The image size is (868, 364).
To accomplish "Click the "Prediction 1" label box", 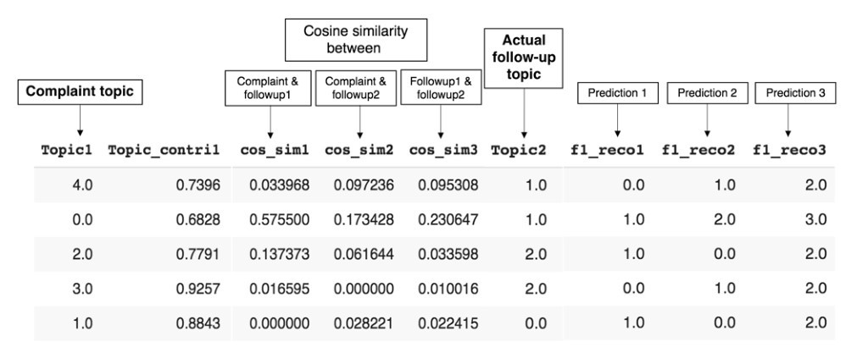I will pos(617,92).
